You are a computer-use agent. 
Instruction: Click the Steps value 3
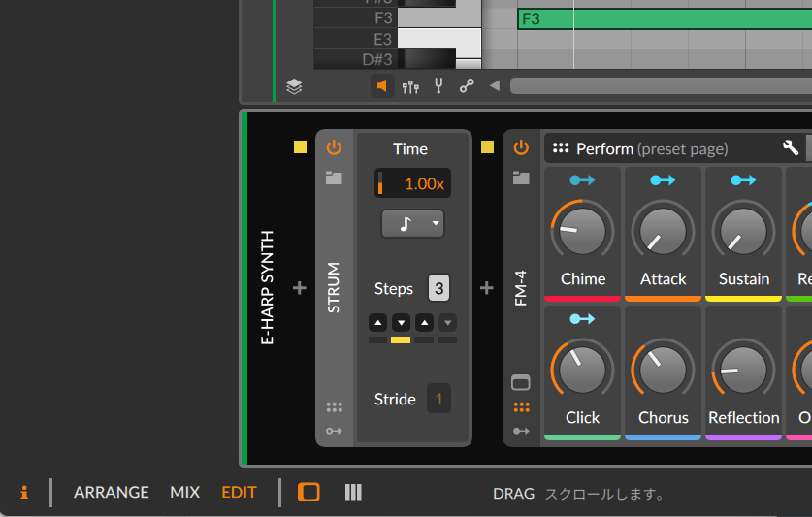[438, 288]
